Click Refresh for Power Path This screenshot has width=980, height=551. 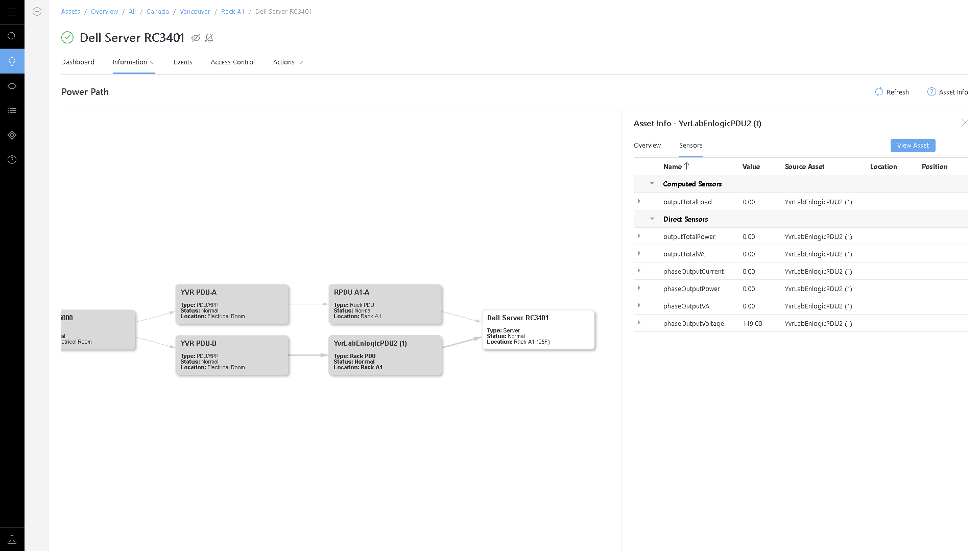point(892,92)
